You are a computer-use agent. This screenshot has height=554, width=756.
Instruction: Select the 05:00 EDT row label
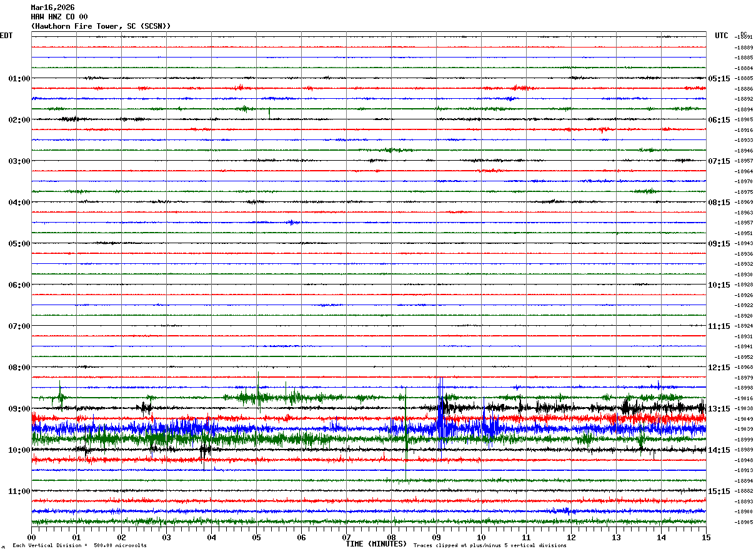coord(19,244)
